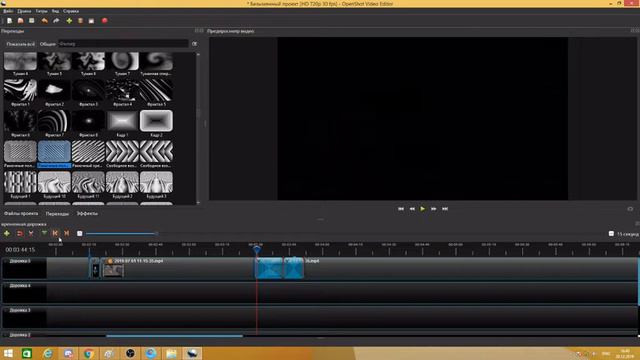The width and height of the screenshot is (640, 360).
Task: Open the Правка menu
Action: coord(24,11)
